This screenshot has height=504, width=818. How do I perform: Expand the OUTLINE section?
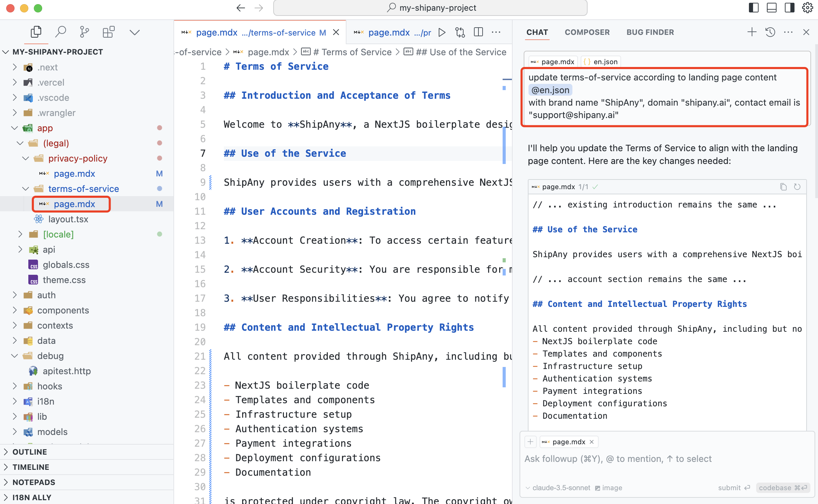tap(30, 452)
